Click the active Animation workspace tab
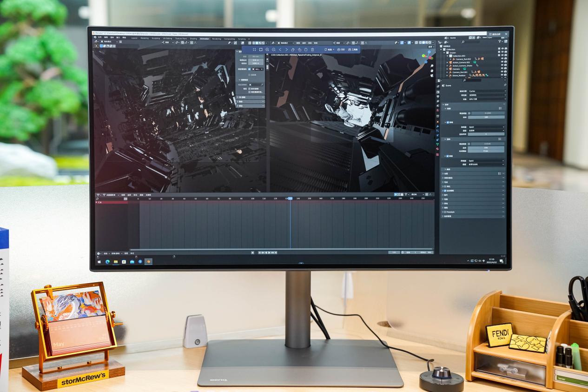The image size is (588, 392). 205,39
